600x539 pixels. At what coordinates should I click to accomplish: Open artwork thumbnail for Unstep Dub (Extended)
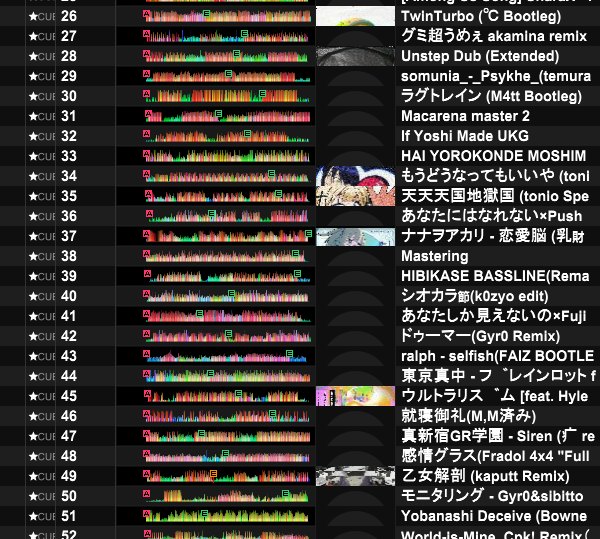point(355,56)
